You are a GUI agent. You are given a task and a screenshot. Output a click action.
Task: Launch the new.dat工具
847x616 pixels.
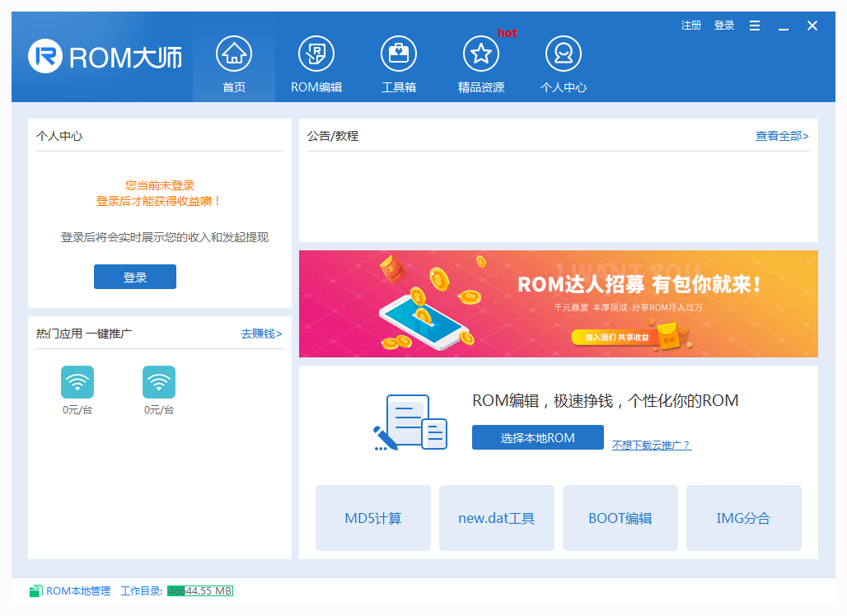(x=496, y=517)
